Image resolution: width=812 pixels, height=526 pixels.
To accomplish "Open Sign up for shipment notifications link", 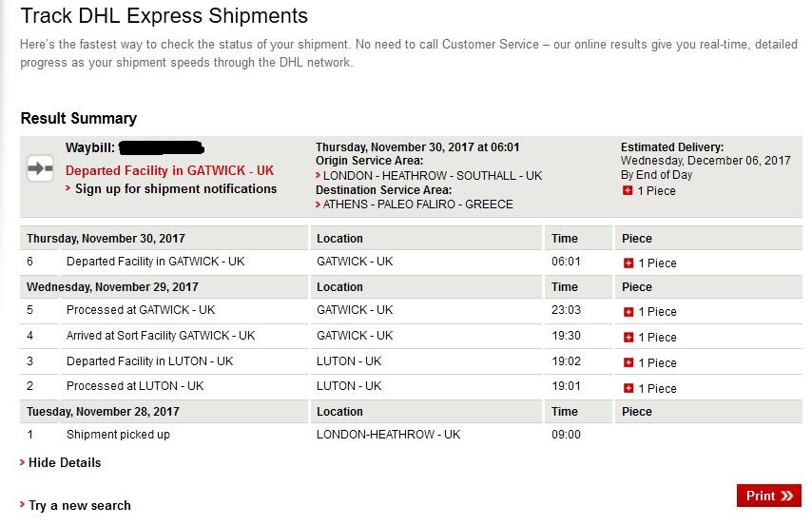I will click(x=176, y=188).
